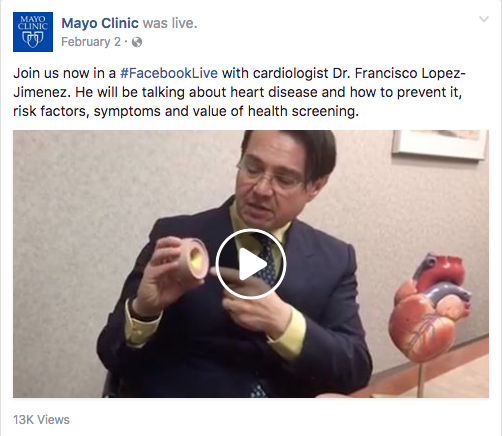
Task: Click the MAYO CLINIC wordmark in logo
Action: 33,23
